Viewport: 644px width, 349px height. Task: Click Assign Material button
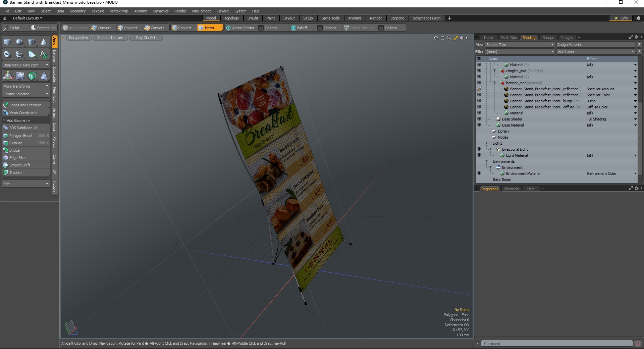[596, 45]
